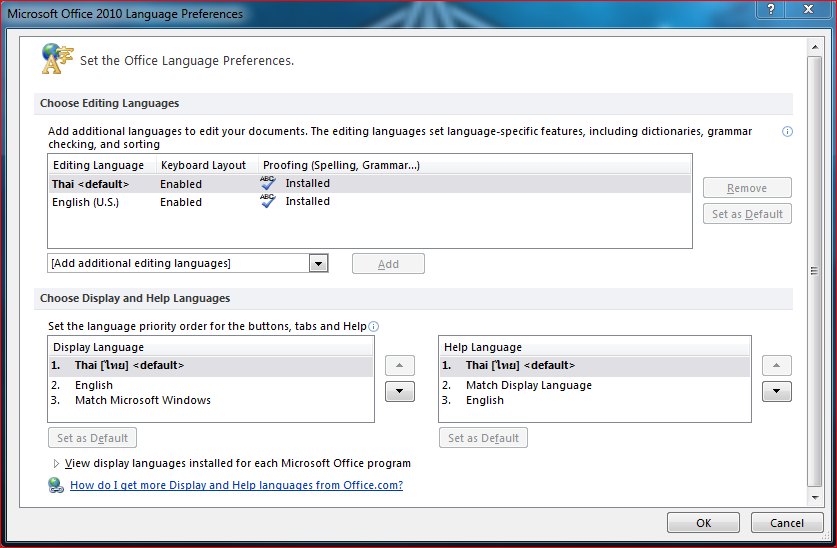The width and height of the screenshot is (837, 548).
Task: Click the vertical scrollbar thumb
Action: click(815, 271)
